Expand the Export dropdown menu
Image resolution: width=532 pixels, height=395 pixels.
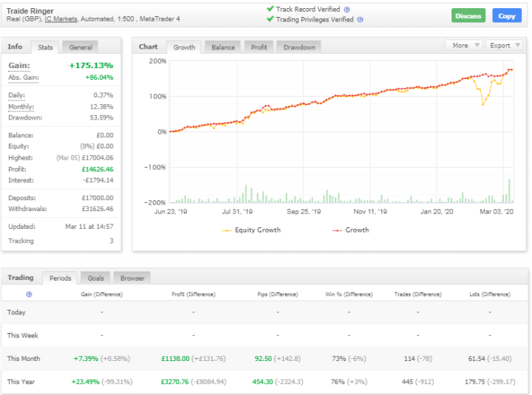pyautogui.click(x=504, y=46)
